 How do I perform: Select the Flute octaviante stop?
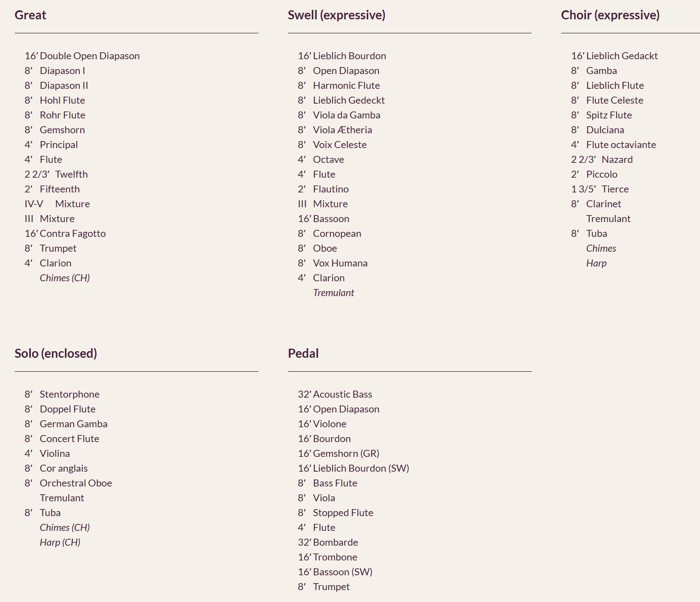point(621,145)
